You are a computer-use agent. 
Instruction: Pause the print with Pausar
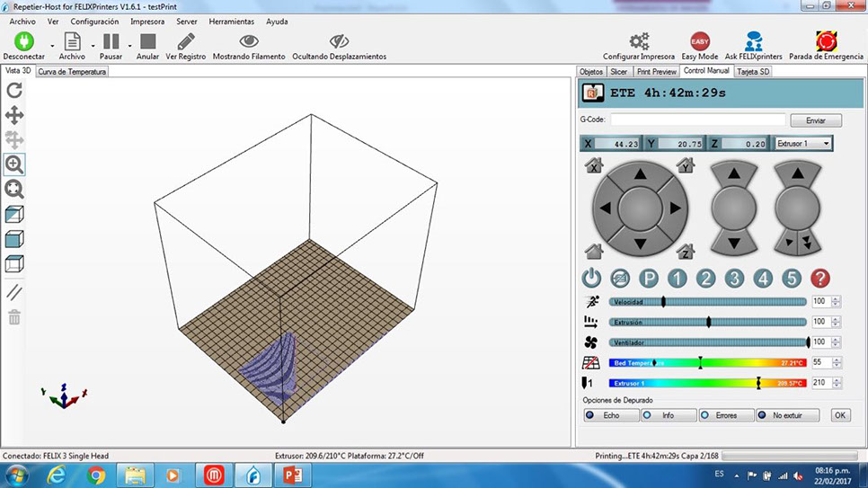111,41
